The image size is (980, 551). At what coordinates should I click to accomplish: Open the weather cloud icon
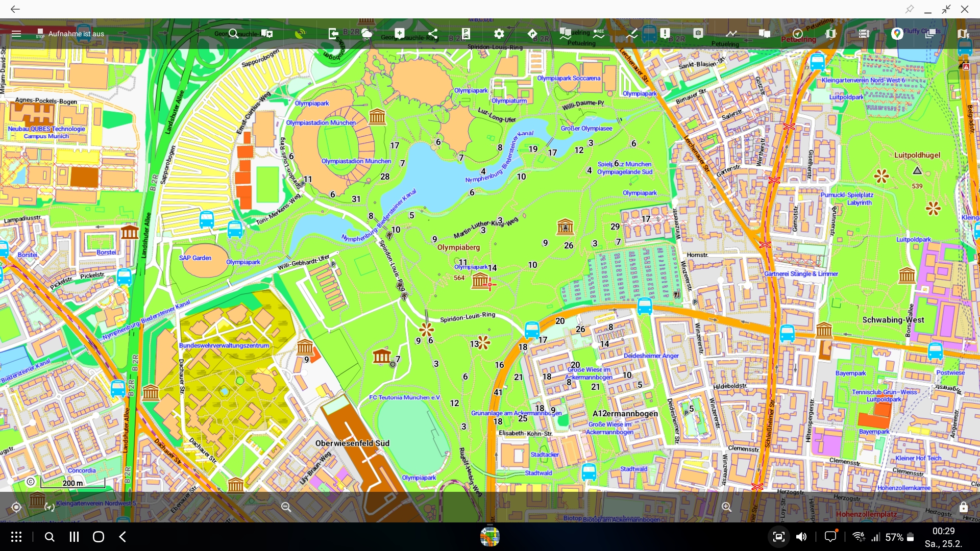366,34
